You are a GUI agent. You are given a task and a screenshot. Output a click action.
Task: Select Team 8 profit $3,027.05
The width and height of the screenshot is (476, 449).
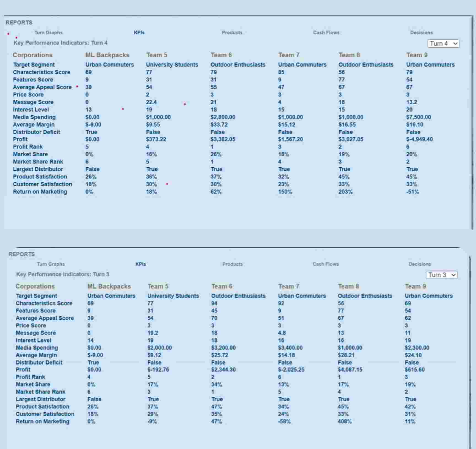pos(351,139)
